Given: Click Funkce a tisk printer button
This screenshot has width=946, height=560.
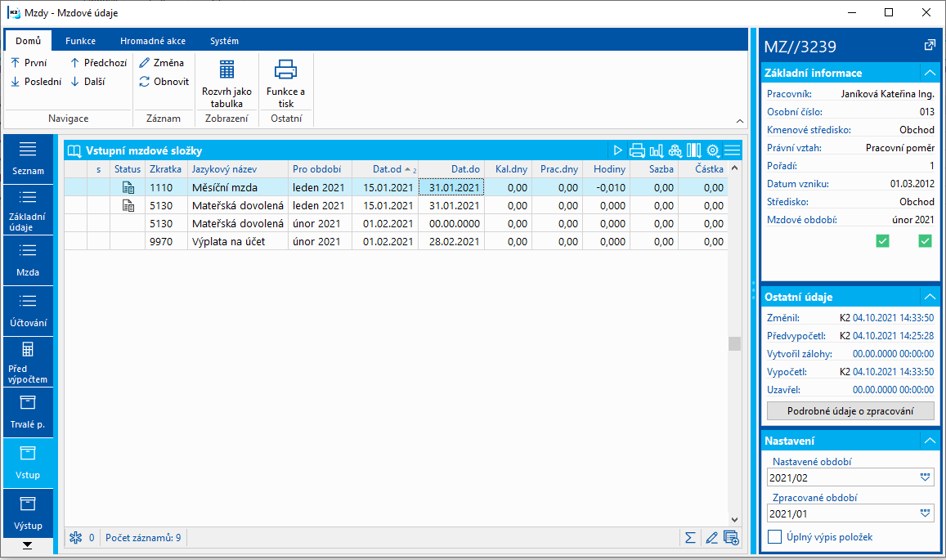Looking at the screenshot, I should (285, 83).
